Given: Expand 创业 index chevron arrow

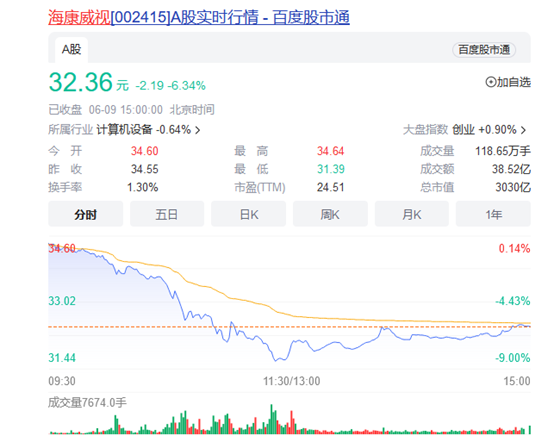Looking at the screenshot, I should pyautogui.click(x=523, y=130).
